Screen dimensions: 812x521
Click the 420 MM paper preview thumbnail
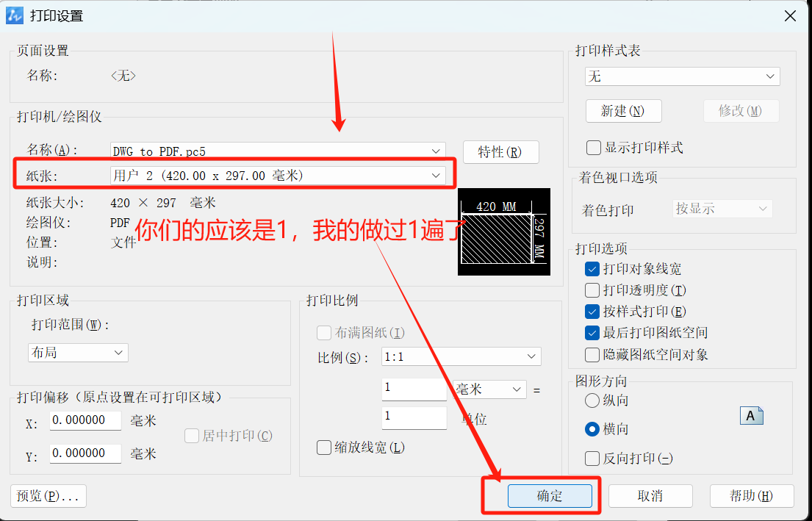503,231
